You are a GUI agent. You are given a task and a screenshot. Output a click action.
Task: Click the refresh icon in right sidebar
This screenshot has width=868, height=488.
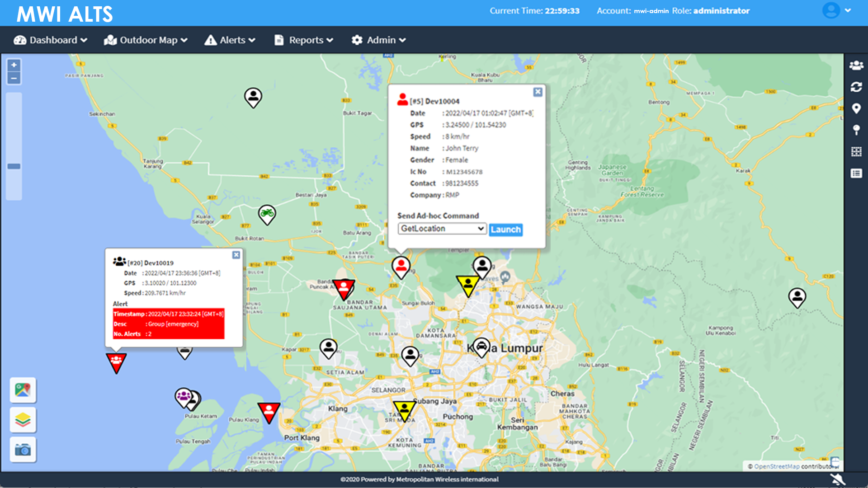pyautogui.click(x=856, y=87)
